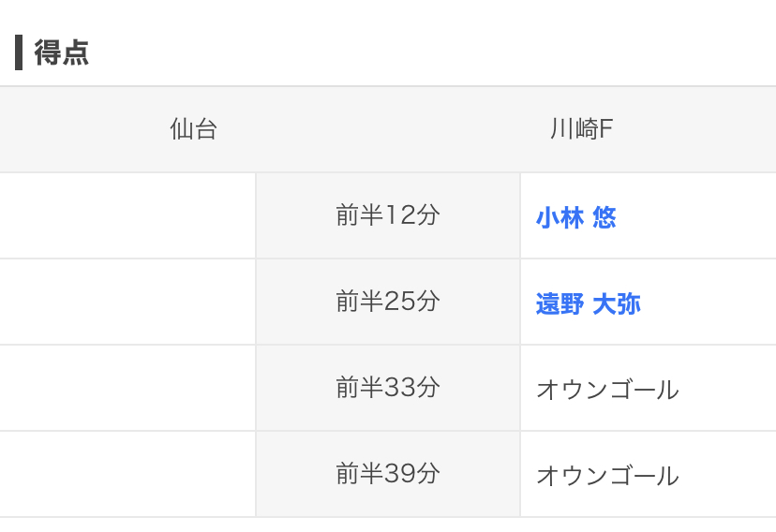776x532 pixels.
Task: Select the 川崎F column header
Action: (582, 129)
